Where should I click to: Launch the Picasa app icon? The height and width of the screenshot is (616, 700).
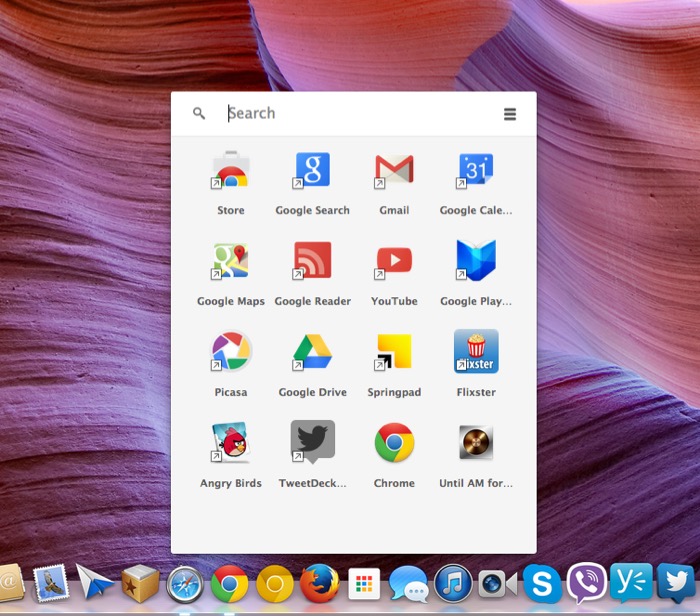coord(231,352)
